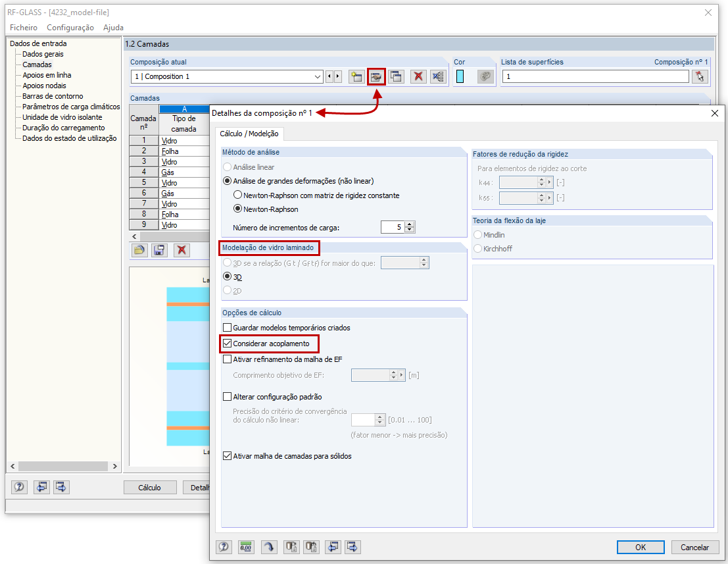
Task: Open help in the composition details dialog
Action: pyautogui.click(x=224, y=547)
